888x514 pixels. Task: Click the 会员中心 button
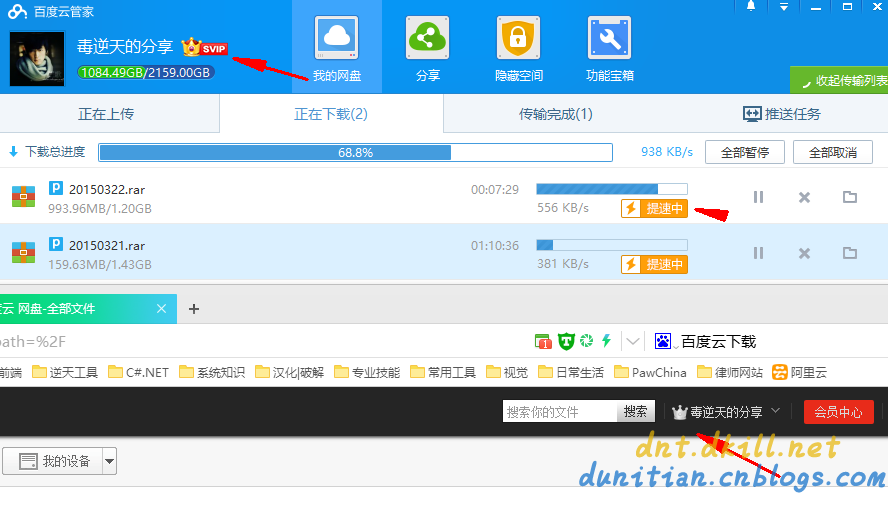(839, 412)
